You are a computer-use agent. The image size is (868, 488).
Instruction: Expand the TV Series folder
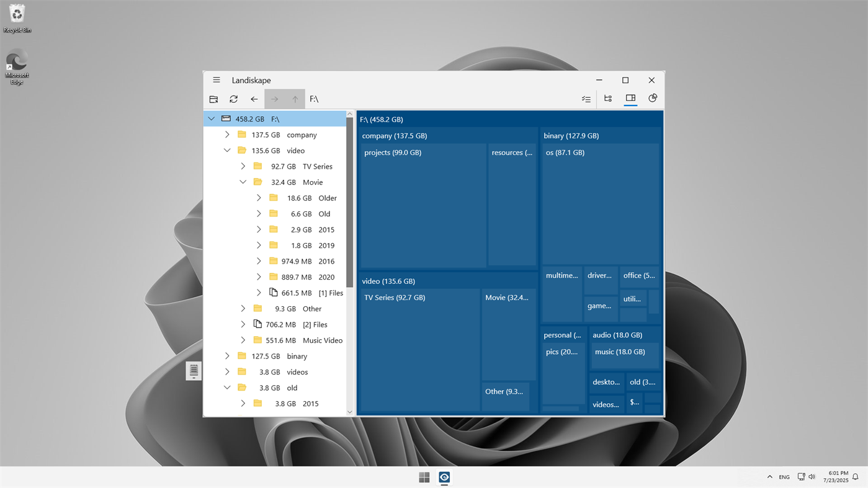(x=243, y=166)
